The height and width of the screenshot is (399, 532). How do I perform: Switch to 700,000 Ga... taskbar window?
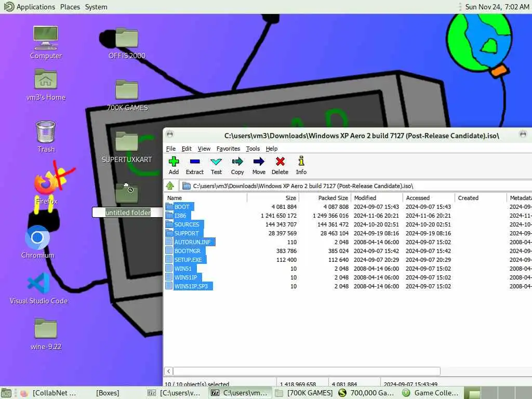pos(366,393)
